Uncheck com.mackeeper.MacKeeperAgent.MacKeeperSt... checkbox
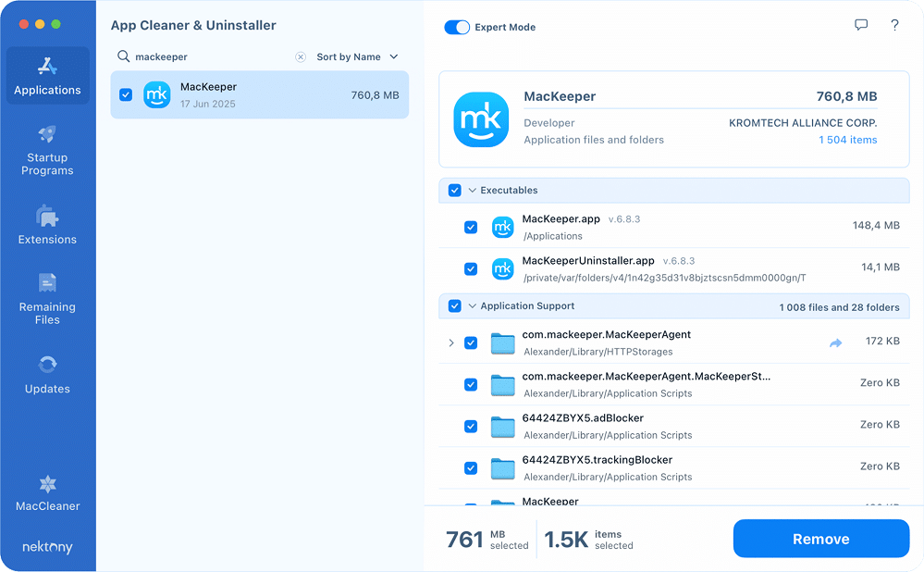Screen dimensions: 924x572 pos(471,384)
